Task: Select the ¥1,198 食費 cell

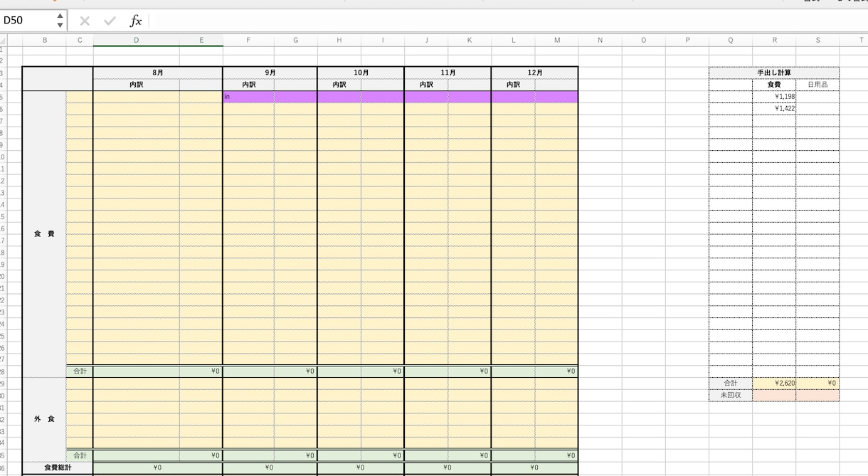Action: 774,97
